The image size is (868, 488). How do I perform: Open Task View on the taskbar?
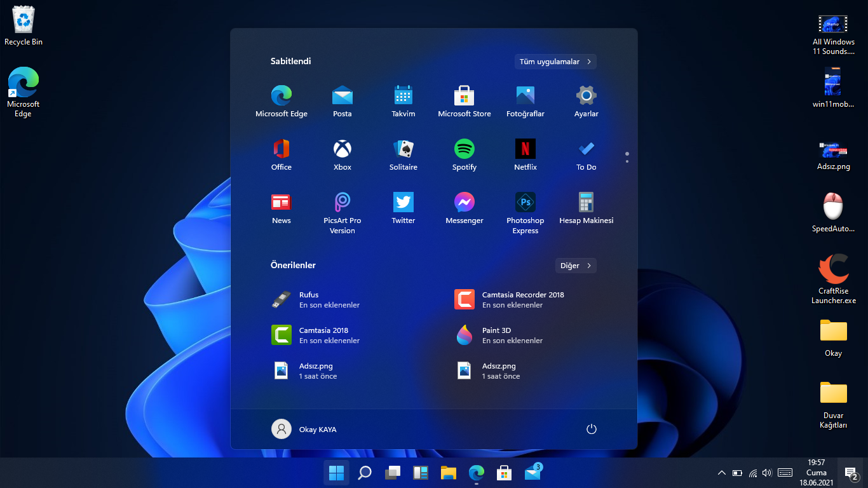(393, 473)
